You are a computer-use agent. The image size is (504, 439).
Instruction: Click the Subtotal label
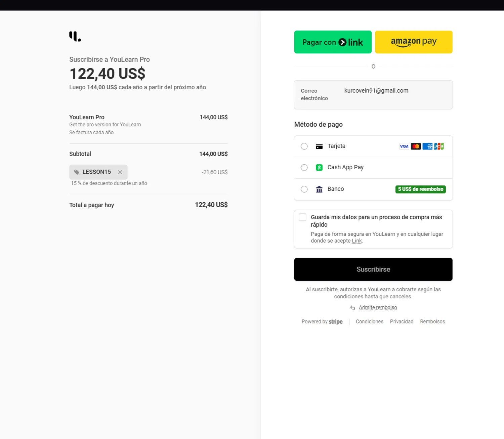[80, 154]
